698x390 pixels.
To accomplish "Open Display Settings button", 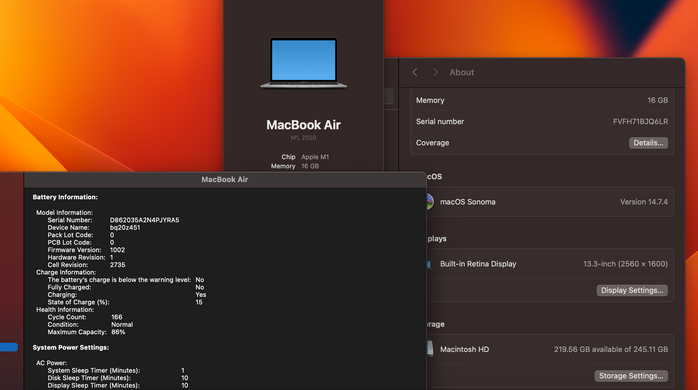I will click(632, 290).
